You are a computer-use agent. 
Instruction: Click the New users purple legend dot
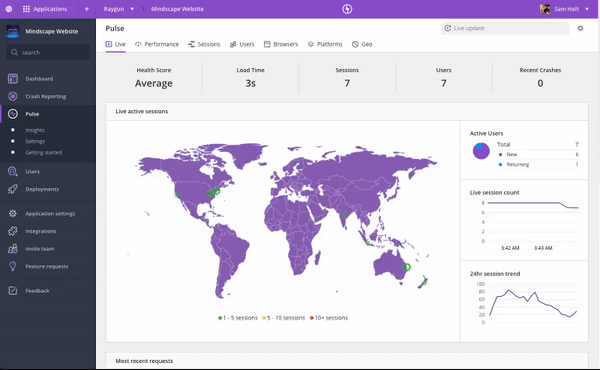(500, 155)
